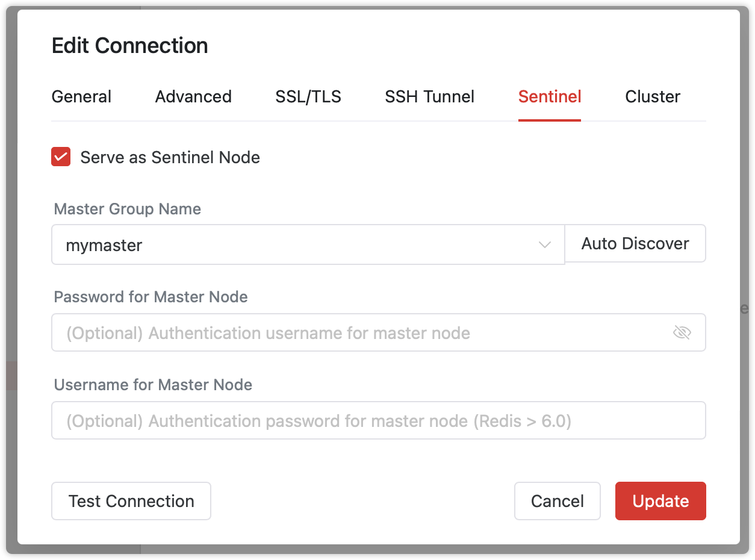Cancel editing the connection
Image resolution: width=755 pixels, height=560 pixels.
[557, 500]
